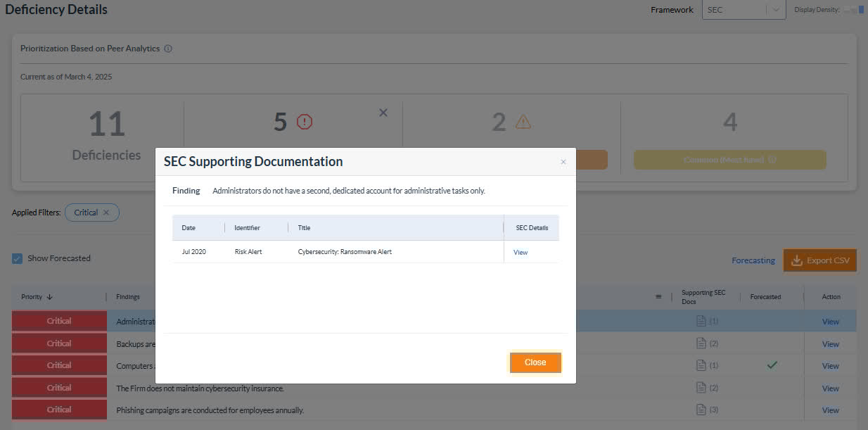
Task: Click View action for the Backups row
Action: click(830, 344)
